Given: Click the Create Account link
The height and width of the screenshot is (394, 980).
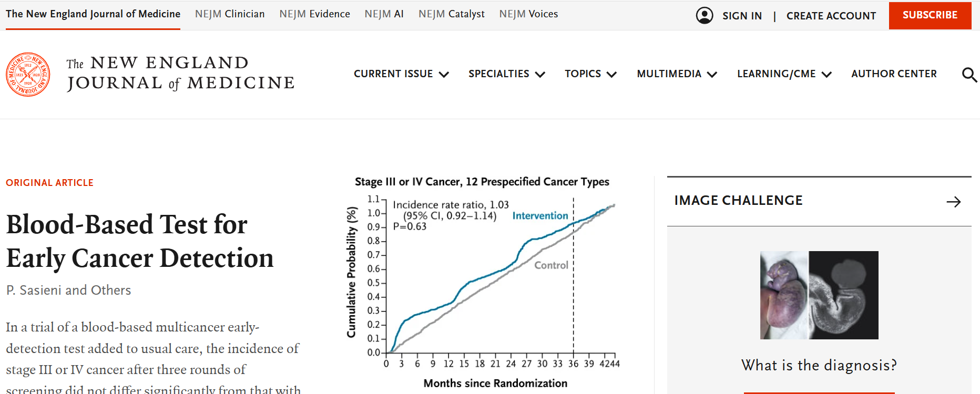Looking at the screenshot, I should coord(831,16).
